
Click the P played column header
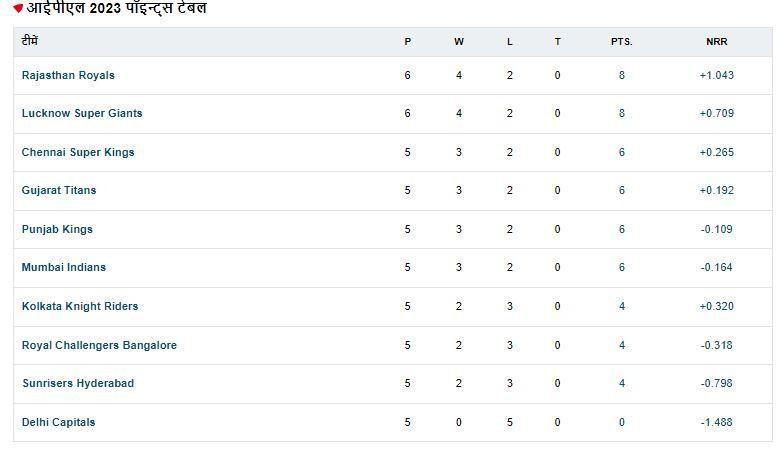[x=407, y=41]
